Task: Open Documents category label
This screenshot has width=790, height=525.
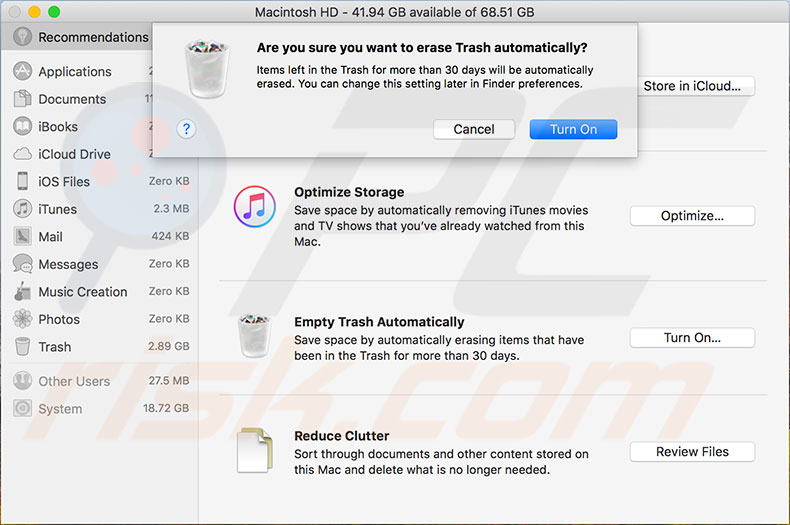Action: (72, 99)
